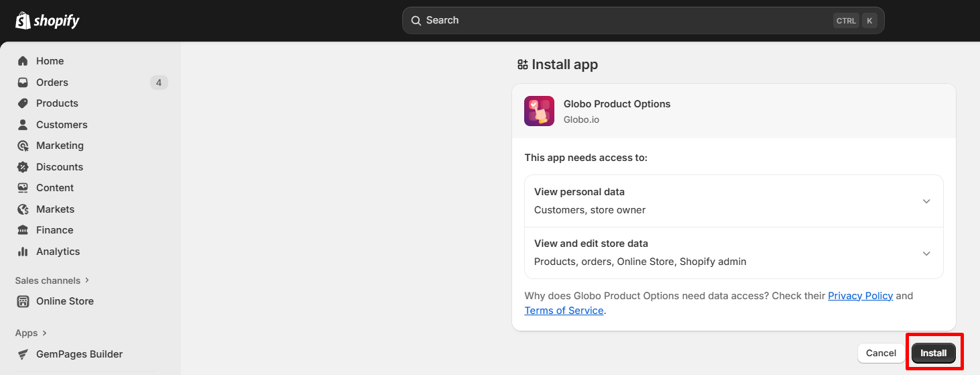The width and height of the screenshot is (980, 375).
Task: Click the Globo Product Options app icon
Action: click(539, 111)
